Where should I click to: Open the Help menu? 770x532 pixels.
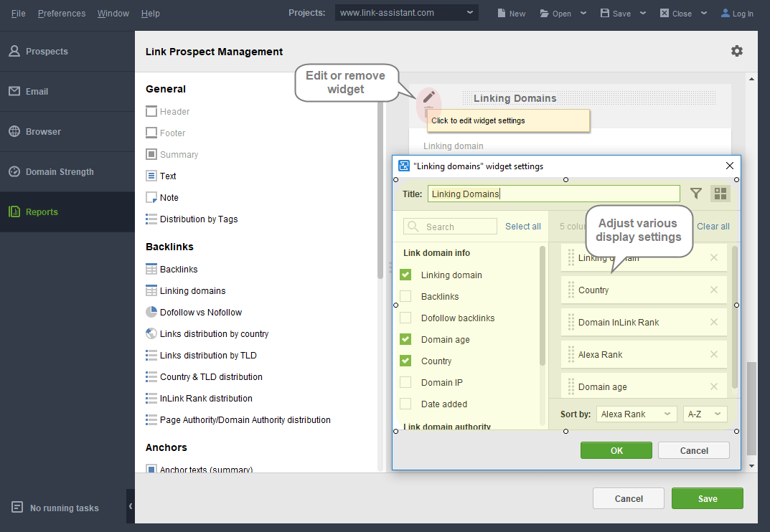point(150,13)
